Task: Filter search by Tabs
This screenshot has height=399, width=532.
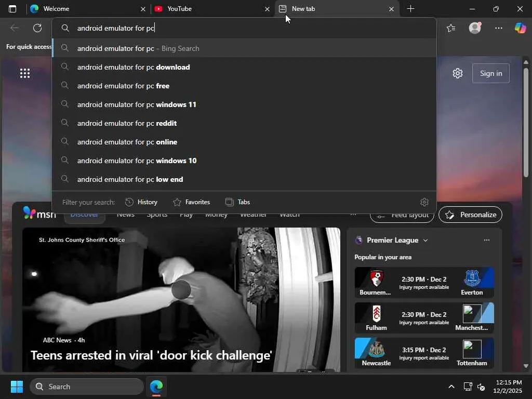Action: coord(237,202)
